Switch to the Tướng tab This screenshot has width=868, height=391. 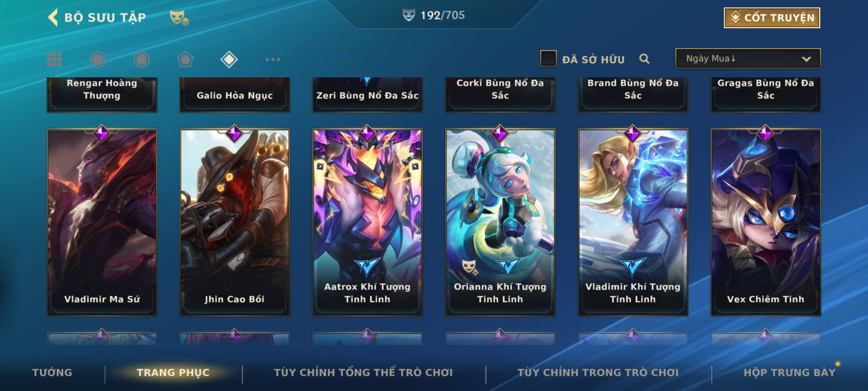pyautogui.click(x=52, y=373)
